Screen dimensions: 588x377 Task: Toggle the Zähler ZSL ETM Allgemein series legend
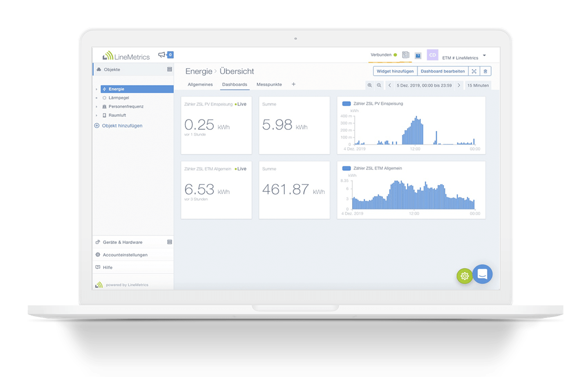point(346,168)
